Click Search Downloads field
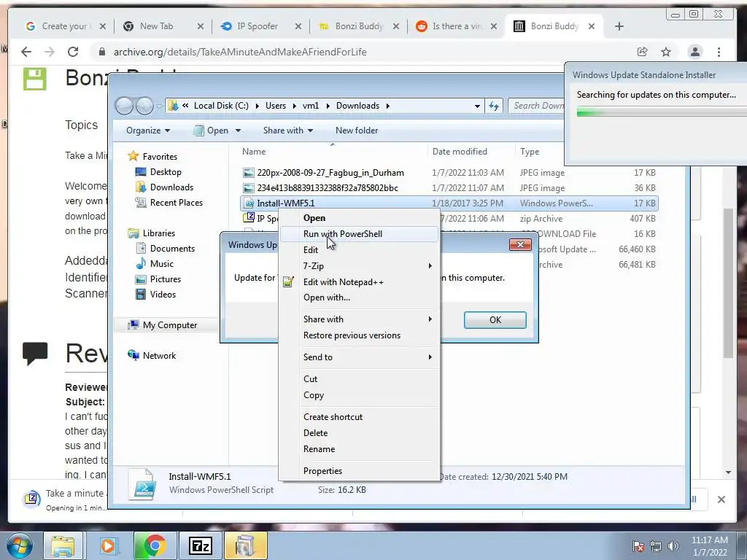 (536, 106)
